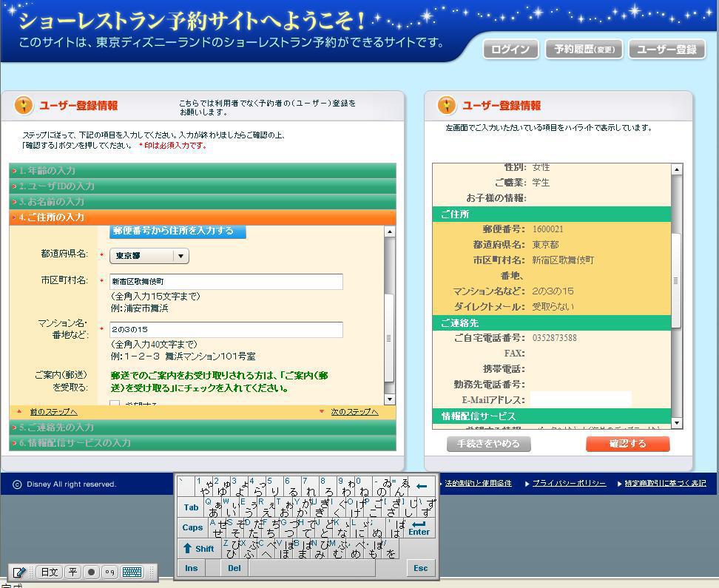Expand section 2. ユーザIDの入力

point(202,186)
